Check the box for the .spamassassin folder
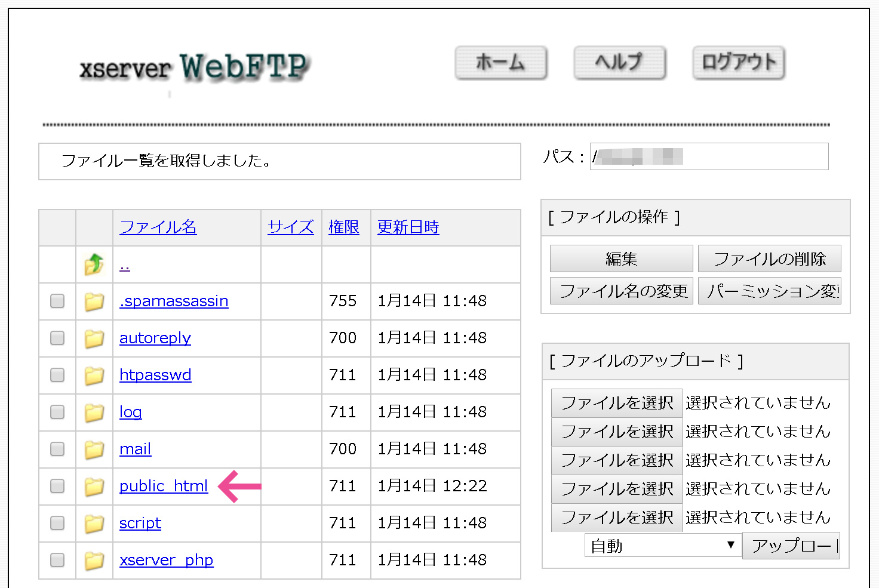 tap(57, 301)
